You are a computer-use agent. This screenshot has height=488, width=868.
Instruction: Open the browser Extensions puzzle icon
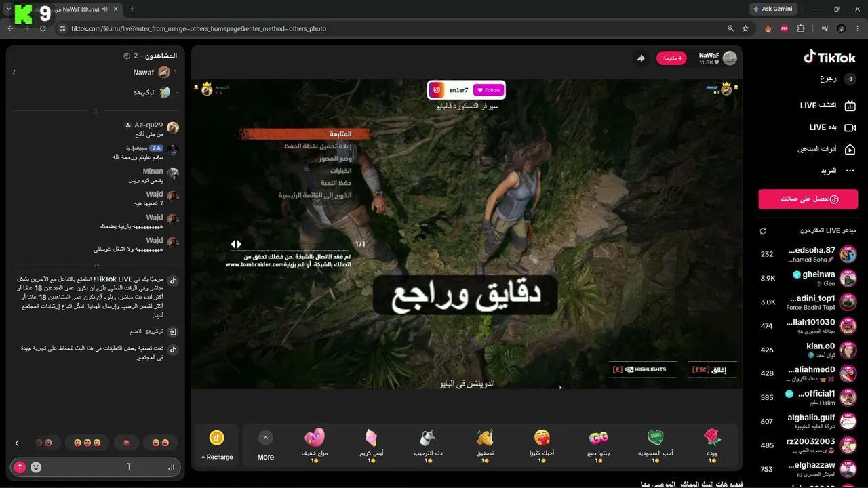(x=801, y=28)
